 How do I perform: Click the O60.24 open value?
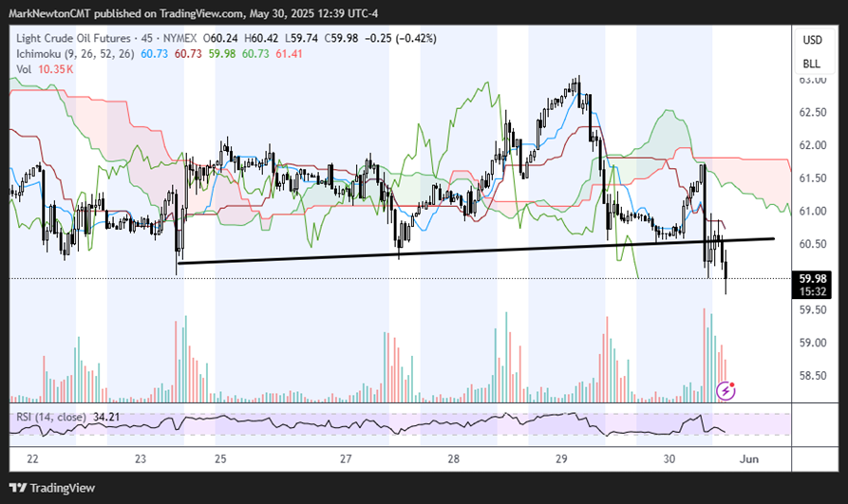tap(220, 38)
